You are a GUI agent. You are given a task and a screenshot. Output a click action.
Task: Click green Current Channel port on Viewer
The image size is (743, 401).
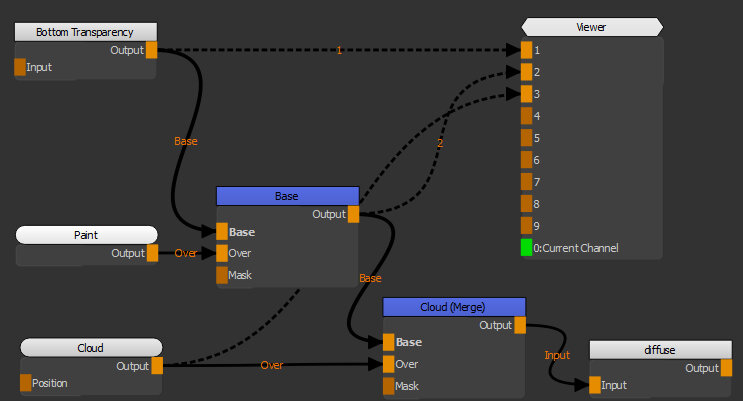526,247
